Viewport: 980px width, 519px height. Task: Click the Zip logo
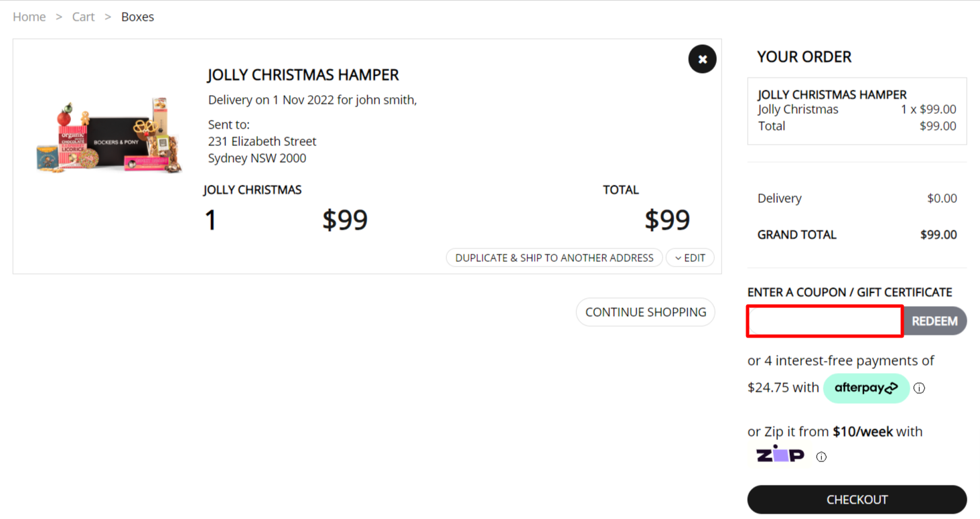point(780,455)
